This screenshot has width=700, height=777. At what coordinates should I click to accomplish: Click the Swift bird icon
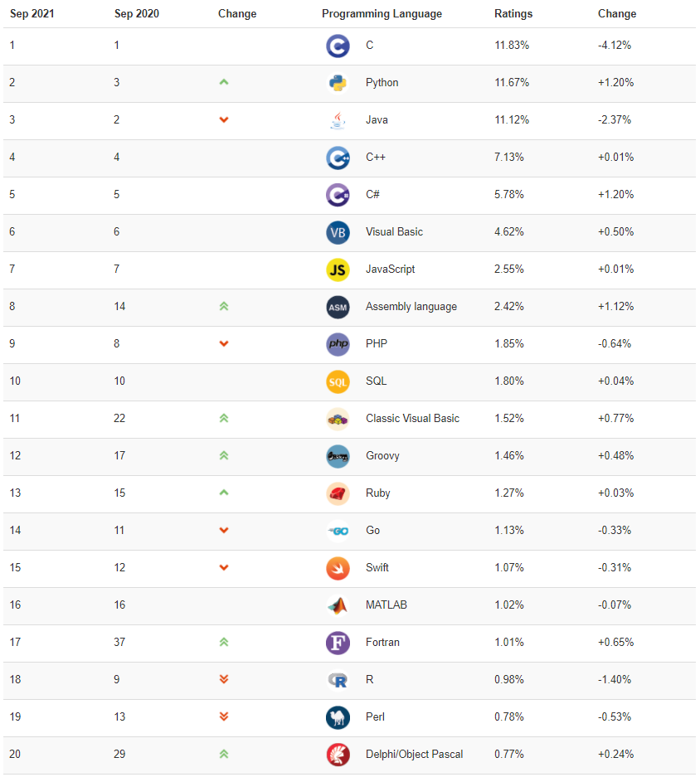338,568
